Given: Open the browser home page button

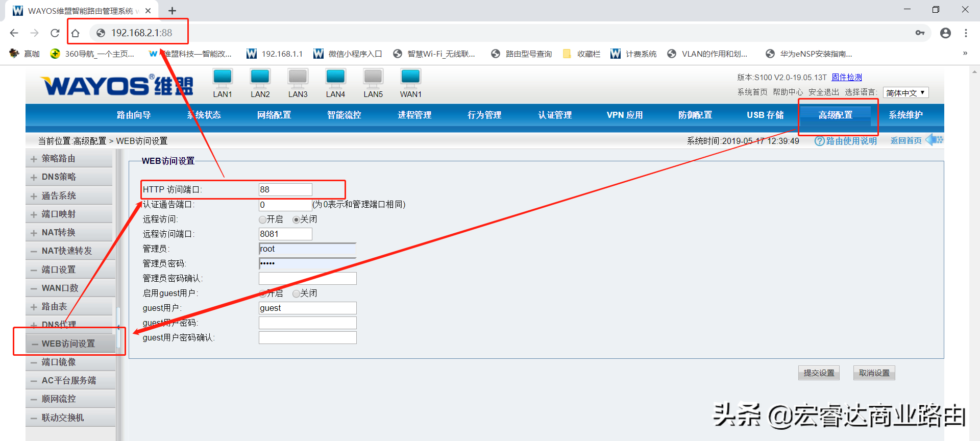Looking at the screenshot, I should click(75, 33).
